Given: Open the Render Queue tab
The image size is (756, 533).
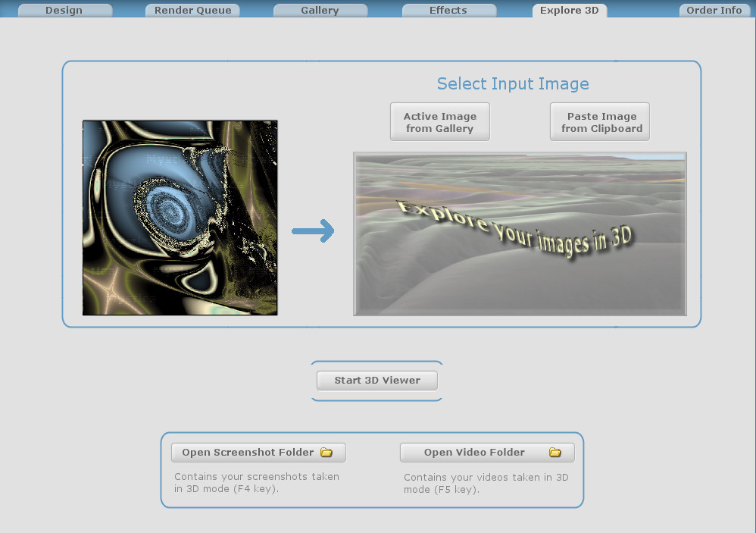Looking at the screenshot, I should (192, 10).
